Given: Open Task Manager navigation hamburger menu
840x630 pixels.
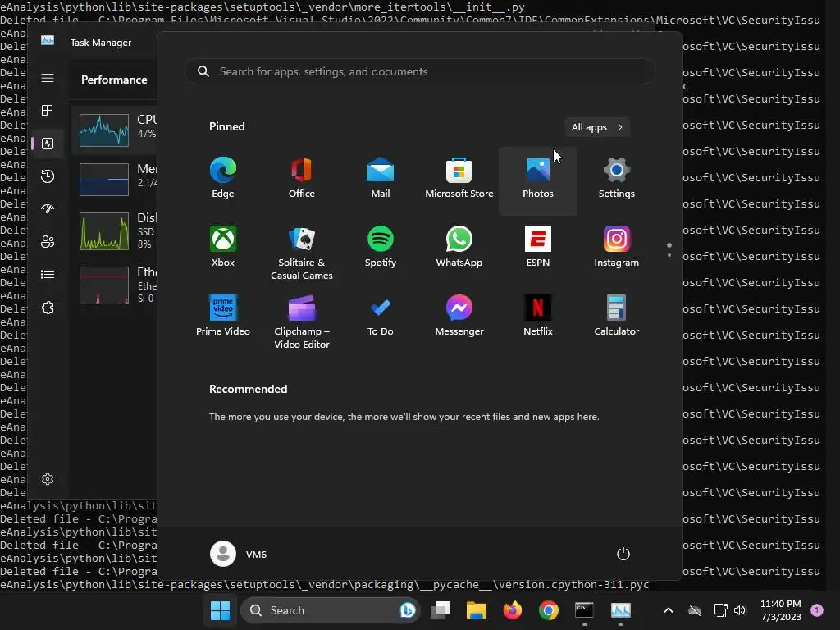Looking at the screenshot, I should 48,78.
